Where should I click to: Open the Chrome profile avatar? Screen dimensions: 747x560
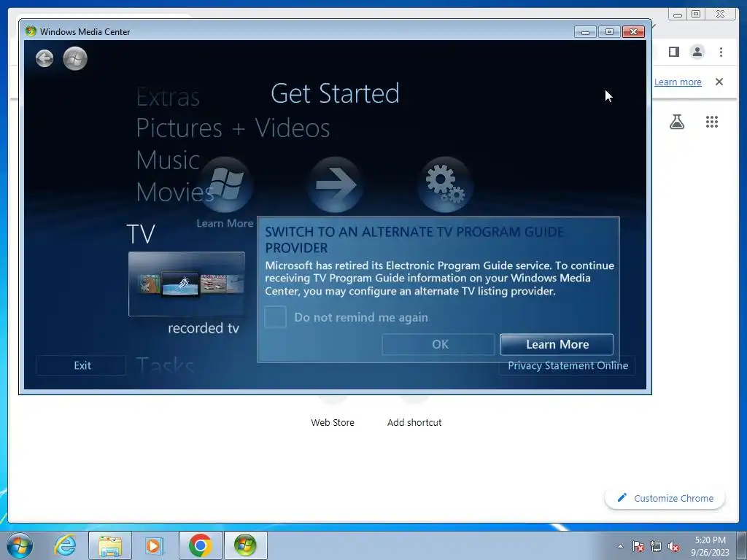coord(697,52)
